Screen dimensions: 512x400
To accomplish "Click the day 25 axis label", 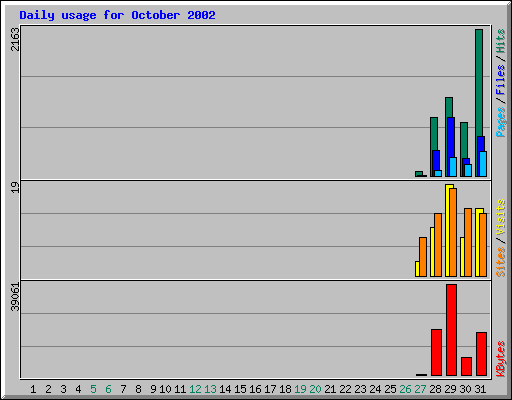I will [x=390, y=389].
